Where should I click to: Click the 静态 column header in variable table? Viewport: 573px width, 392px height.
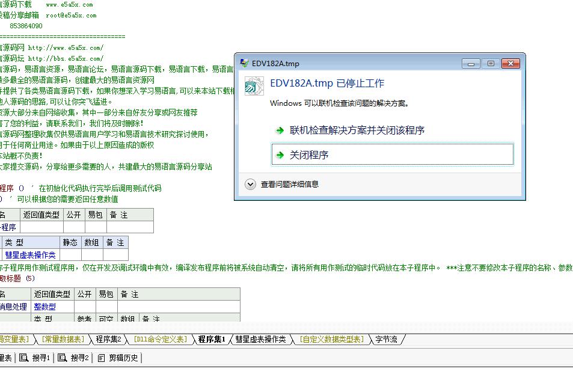[70, 242]
